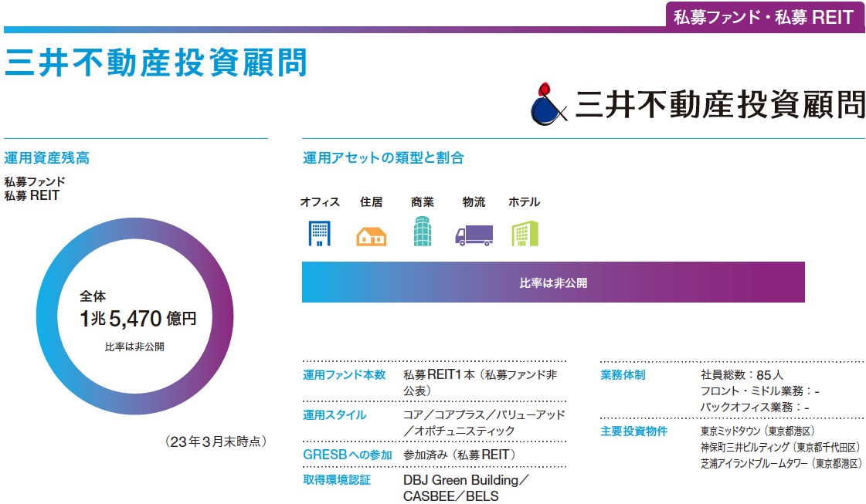
Task: Click the 運用ファンド本数 row label
Action: pos(344,375)
